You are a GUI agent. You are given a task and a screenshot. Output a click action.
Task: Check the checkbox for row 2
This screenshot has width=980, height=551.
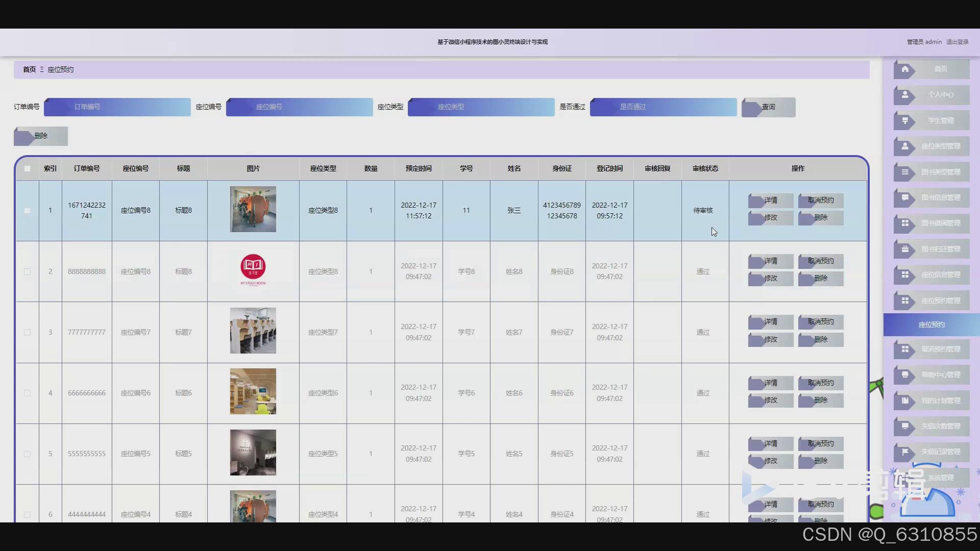[x=28, y=271]
